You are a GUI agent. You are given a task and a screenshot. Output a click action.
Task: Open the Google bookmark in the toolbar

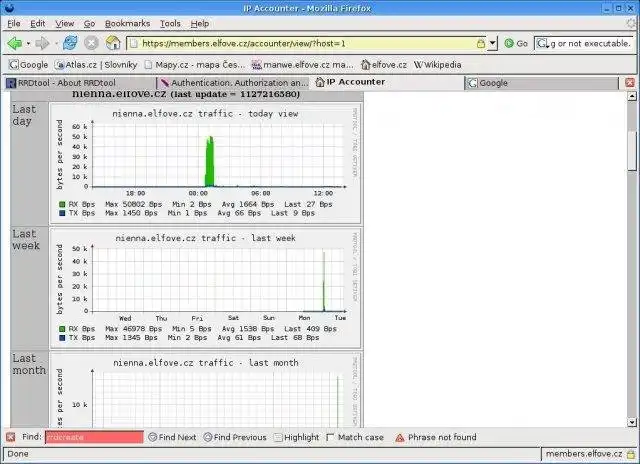click(x=28, y=65)
